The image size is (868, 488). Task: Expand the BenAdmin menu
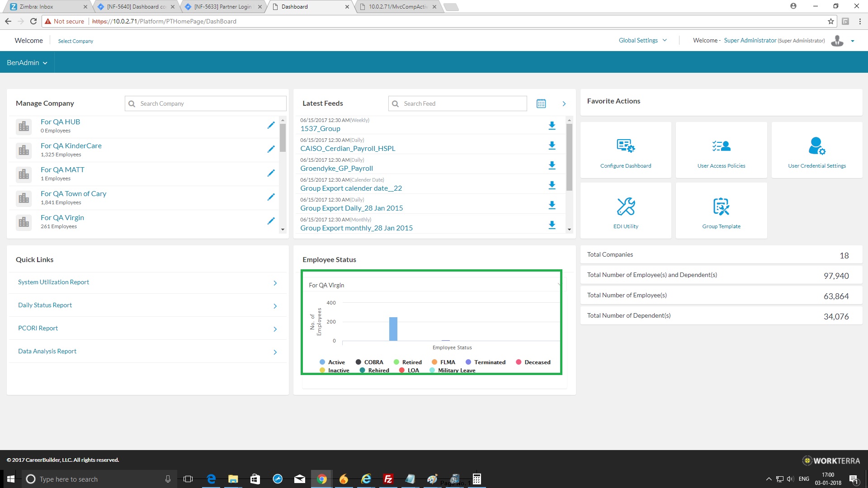click(27, 63)
